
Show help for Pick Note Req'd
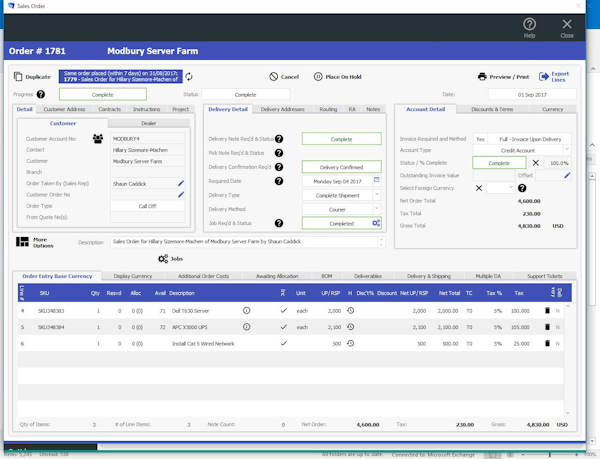pos(279,153)
